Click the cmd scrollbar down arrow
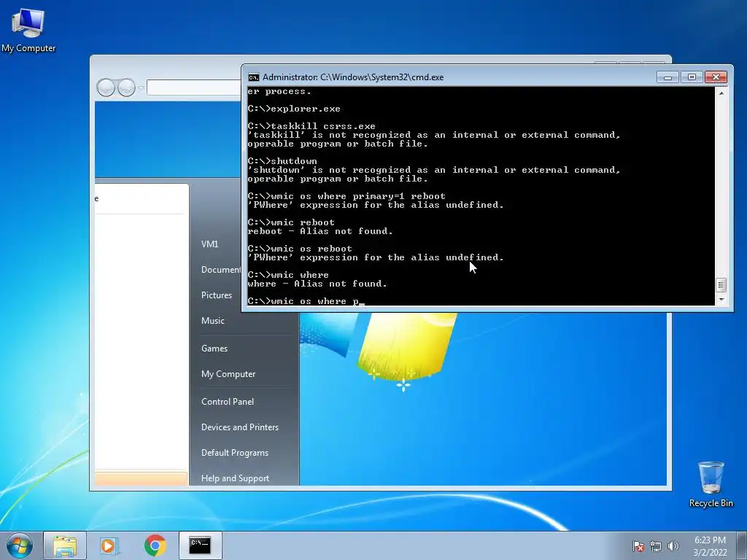This screenshot has height=560, width=747. click(x=721, y=300)
